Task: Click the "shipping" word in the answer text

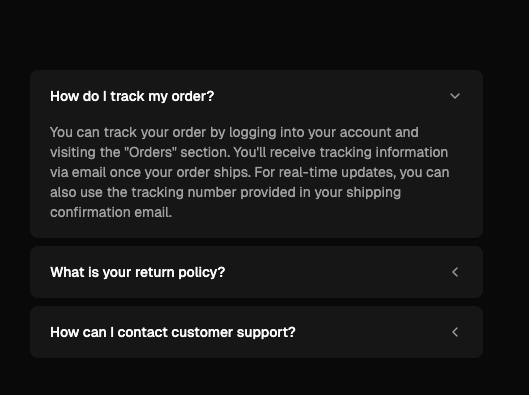Action: [x=373, y=192]
